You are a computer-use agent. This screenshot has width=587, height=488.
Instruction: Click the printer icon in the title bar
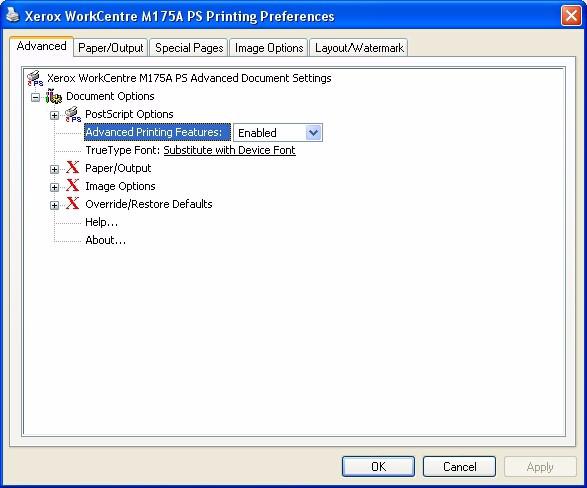[13, 15]
